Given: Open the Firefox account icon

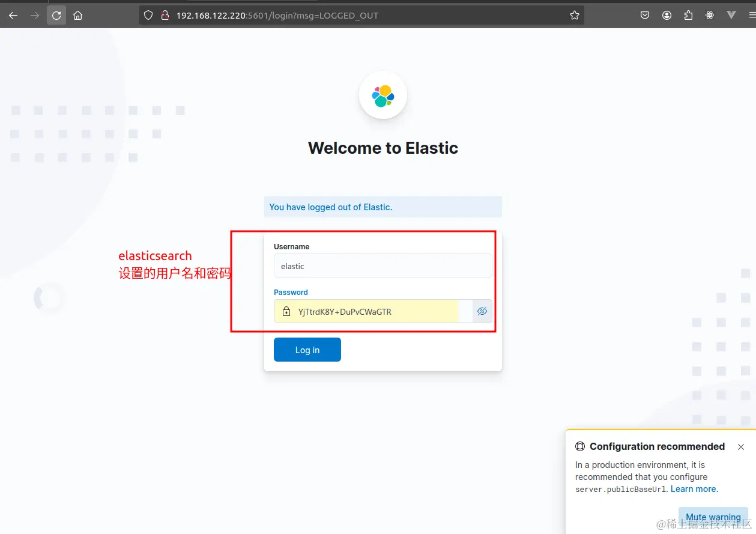Looking at the screenshot, I should coord(667,16).
